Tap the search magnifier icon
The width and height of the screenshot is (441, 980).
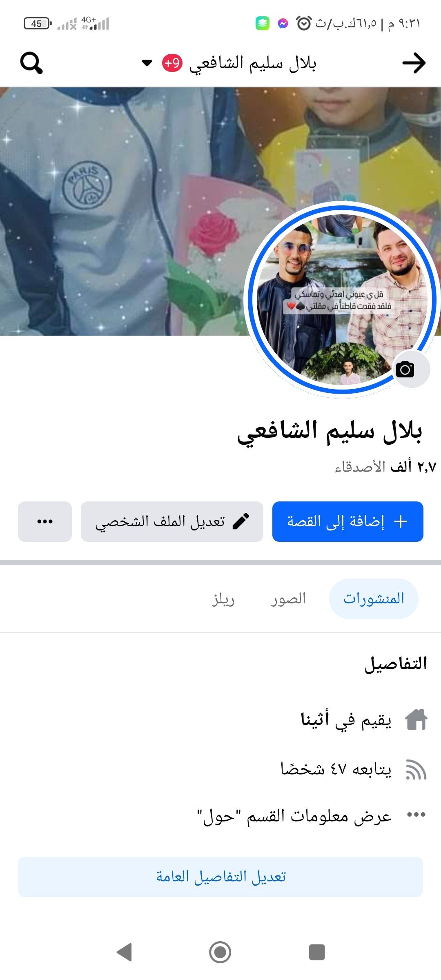click(x=31, y=63)
